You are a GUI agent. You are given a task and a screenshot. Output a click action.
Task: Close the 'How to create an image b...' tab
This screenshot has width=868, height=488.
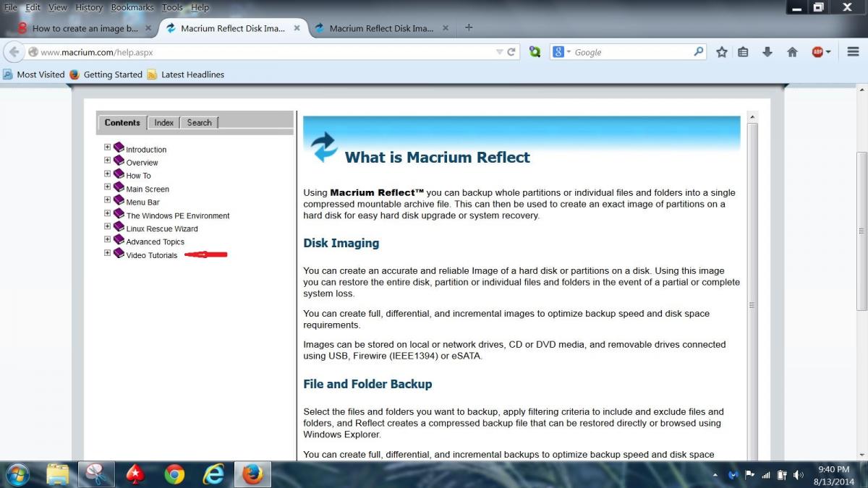click(x=148, y=28)
